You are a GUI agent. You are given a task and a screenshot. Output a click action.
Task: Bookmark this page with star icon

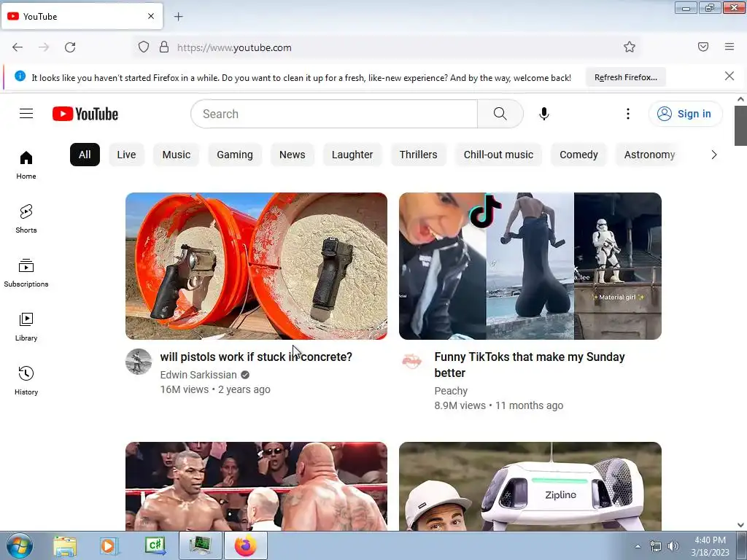630,47
